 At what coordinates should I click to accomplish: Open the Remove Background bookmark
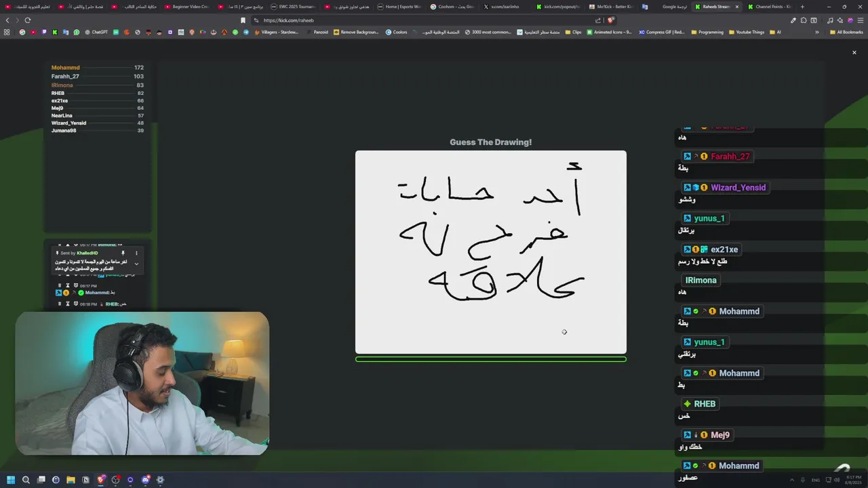(x=356, y=32)
